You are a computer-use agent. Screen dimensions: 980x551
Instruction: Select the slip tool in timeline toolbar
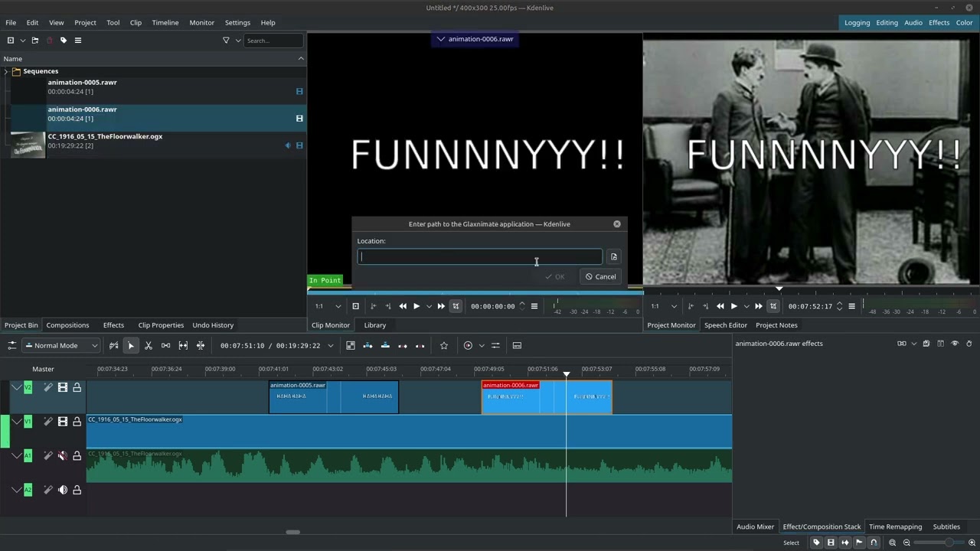(183, 345)
